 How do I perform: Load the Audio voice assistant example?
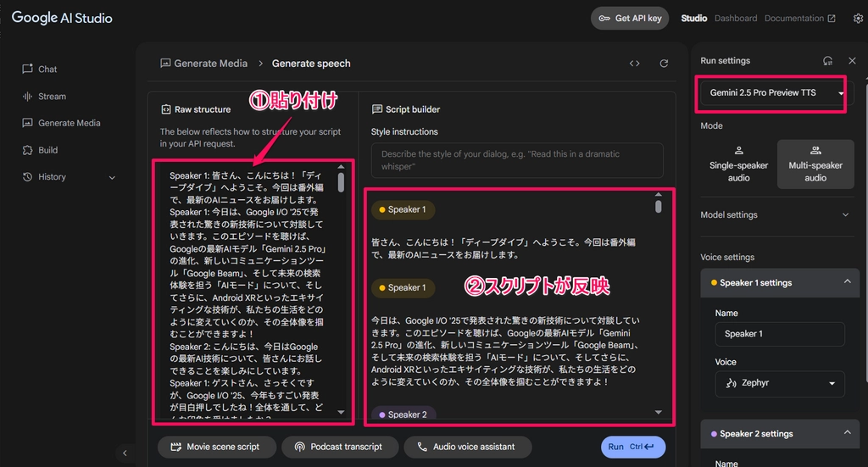point(468,447)
